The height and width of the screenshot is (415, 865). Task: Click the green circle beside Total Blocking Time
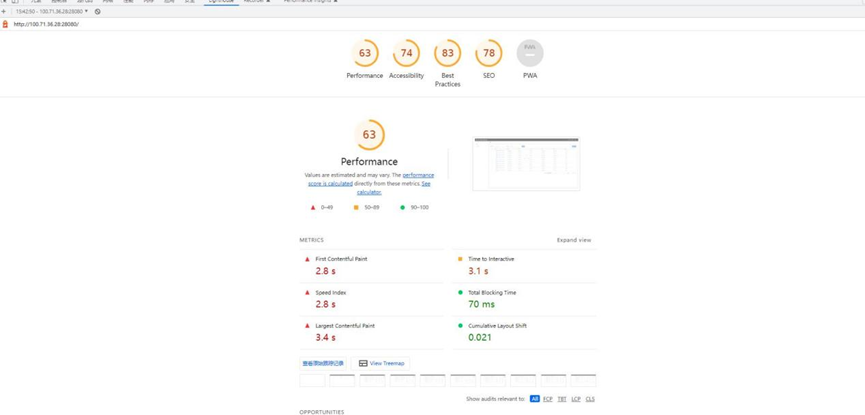[x=460, y=292]
